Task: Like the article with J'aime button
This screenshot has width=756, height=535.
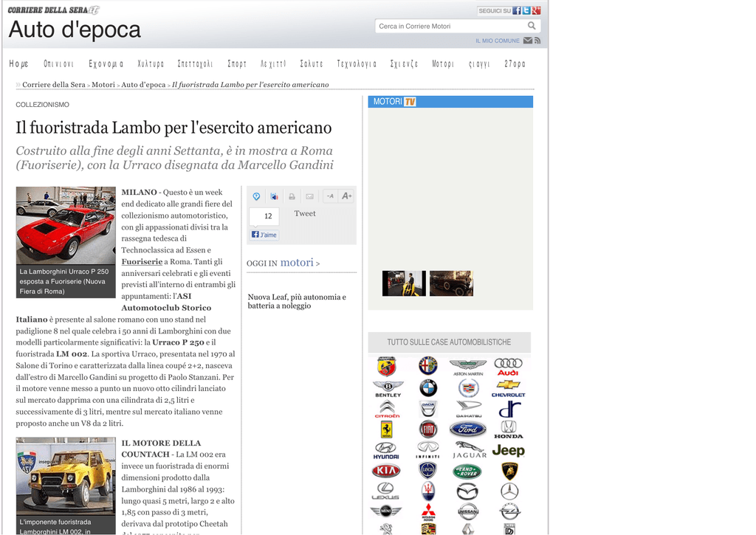Action: pos(264,235)
